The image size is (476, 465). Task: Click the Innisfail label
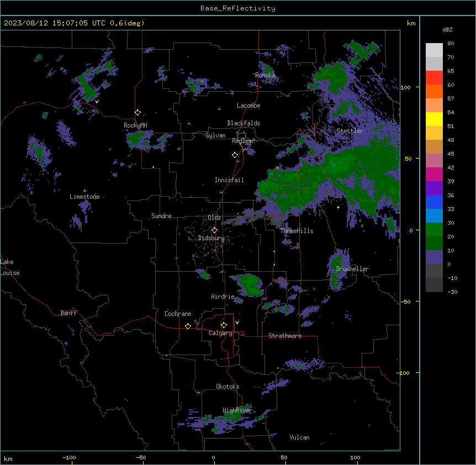click(x=229, y=180)
